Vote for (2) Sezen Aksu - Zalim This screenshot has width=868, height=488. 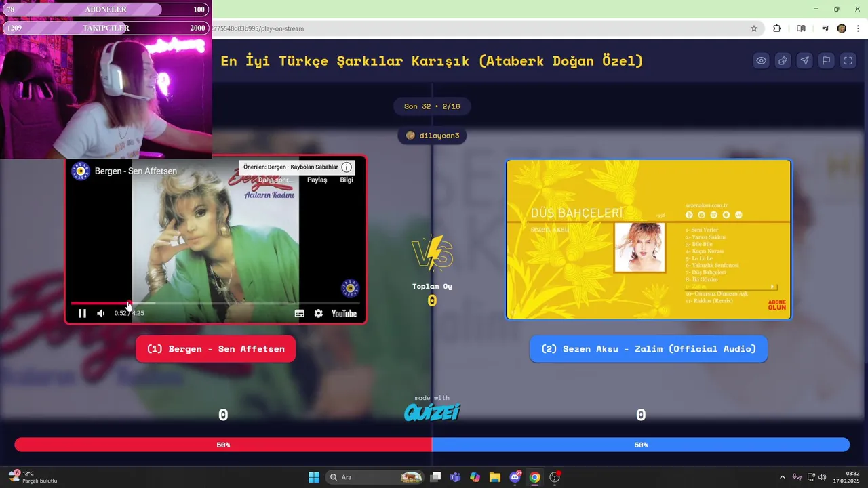pos(648,349)
